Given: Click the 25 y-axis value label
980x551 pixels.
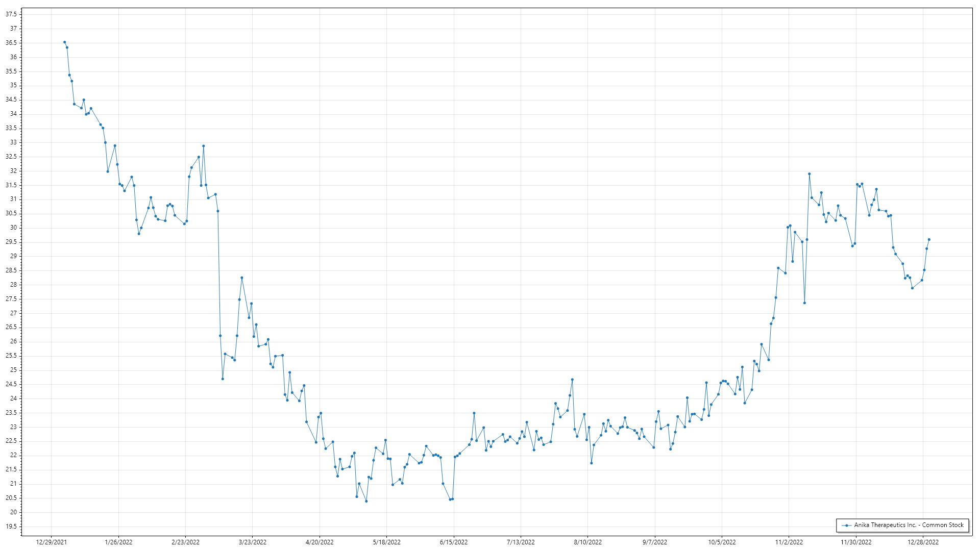Looking at the screenshot, I should (x=13, y=370).
